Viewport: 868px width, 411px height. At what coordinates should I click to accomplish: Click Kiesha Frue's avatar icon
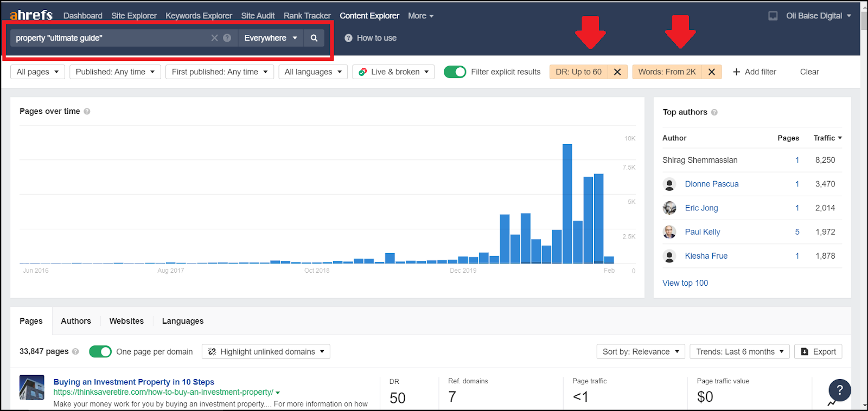[x=669, y=256]
